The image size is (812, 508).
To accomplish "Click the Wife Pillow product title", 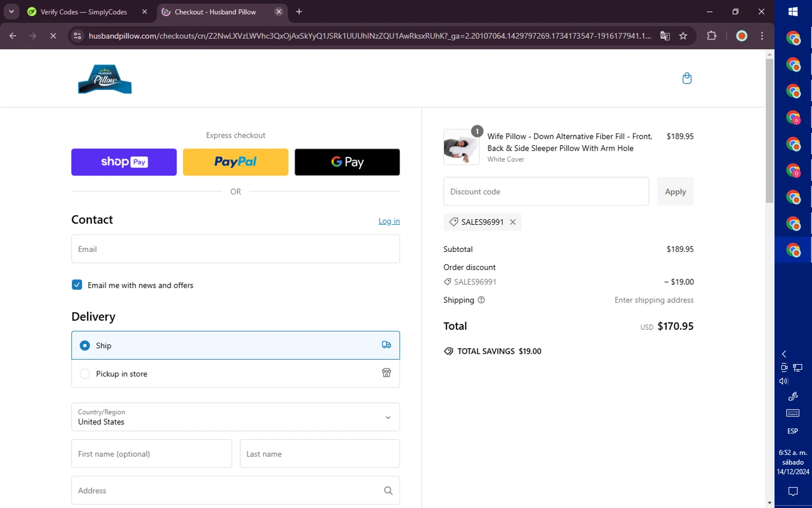I will tap(569, 142).
